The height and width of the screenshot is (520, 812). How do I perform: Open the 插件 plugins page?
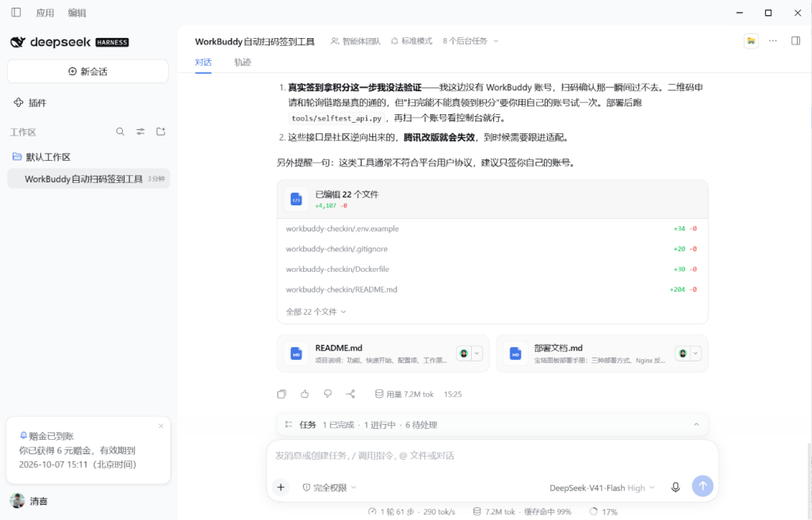pyautogui.click(x=30, y=102)
